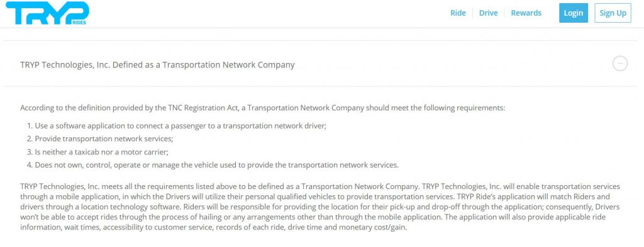644x247 pixels.
Task: Toggle the 'Defined as a Transportation Network Company' heading
Action: coord(157,65)
